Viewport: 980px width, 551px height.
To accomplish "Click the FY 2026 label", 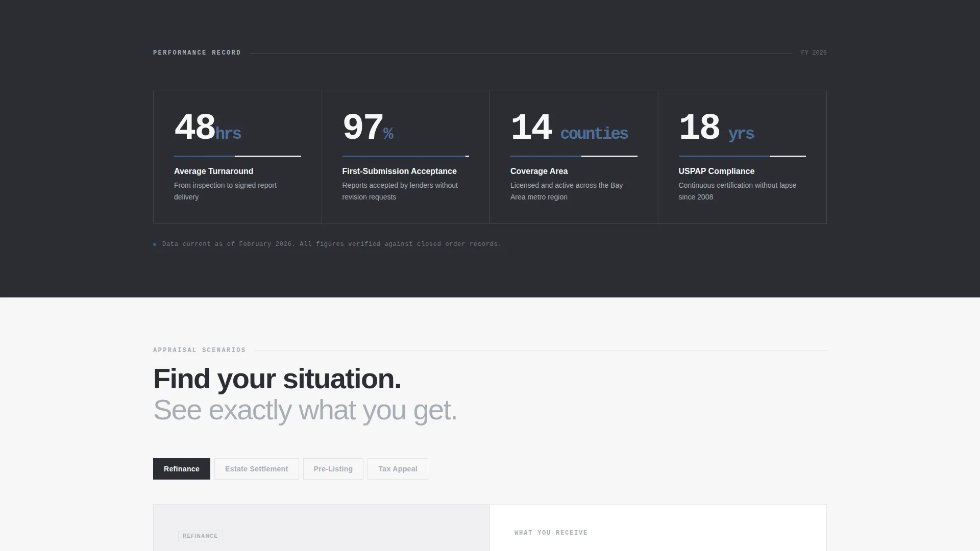I will [814, 53].
